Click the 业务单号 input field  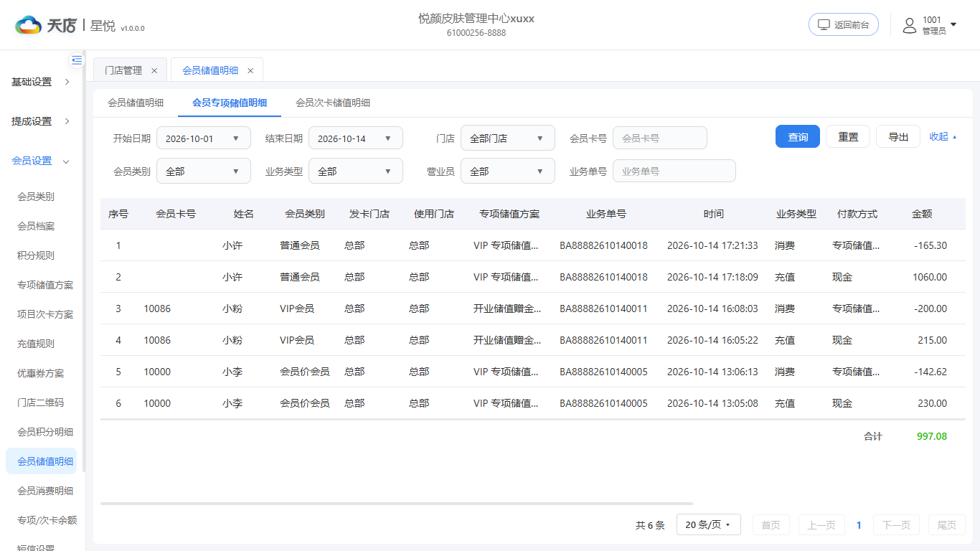pyautogui.click(x=674, y=171)
